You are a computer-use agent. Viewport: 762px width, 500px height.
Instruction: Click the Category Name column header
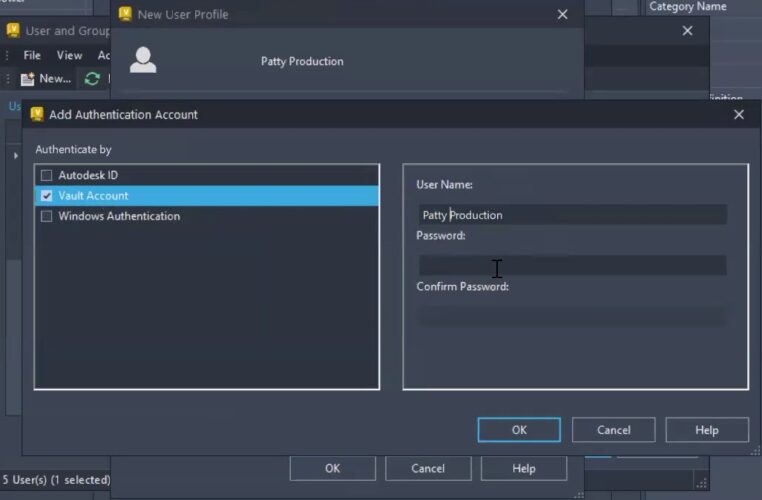point(688,7)
